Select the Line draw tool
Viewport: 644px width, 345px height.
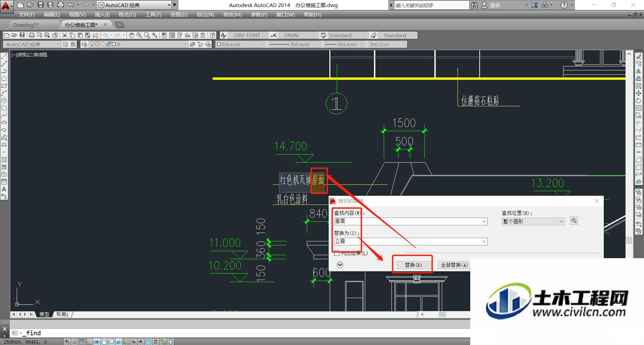pos(4,56)
